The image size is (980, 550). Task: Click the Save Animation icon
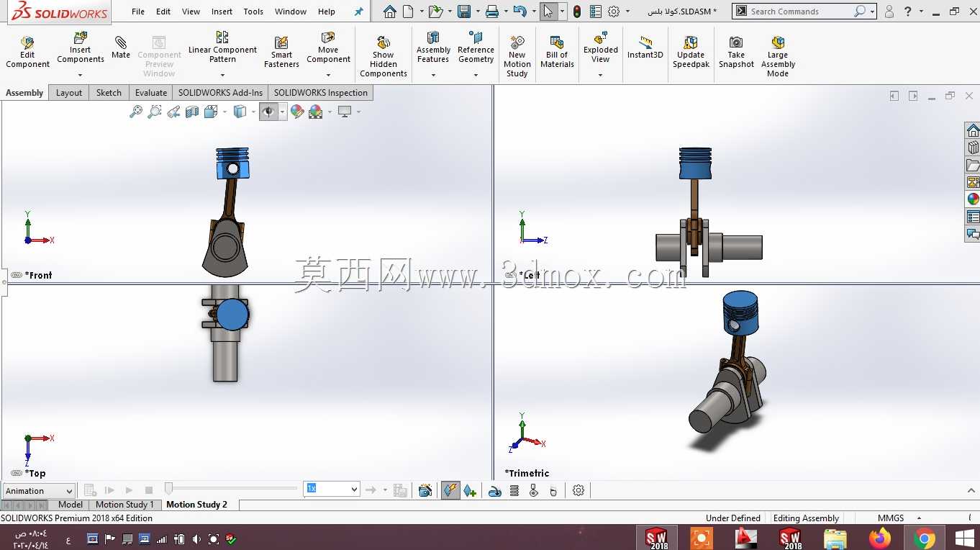[425, 490]
